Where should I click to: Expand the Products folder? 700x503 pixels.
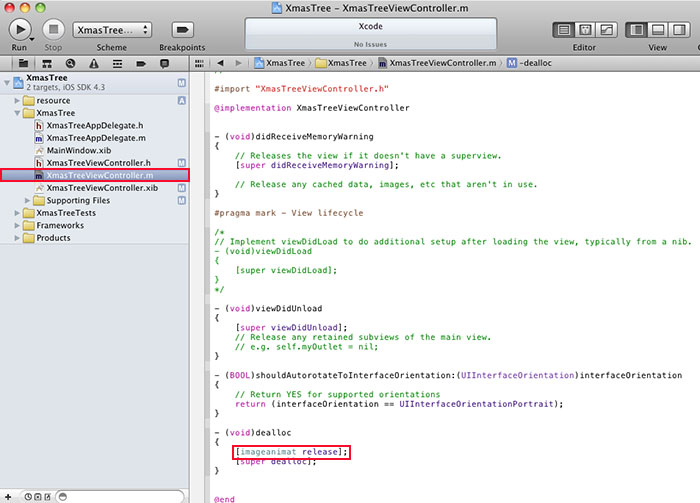tap(17, 238)
